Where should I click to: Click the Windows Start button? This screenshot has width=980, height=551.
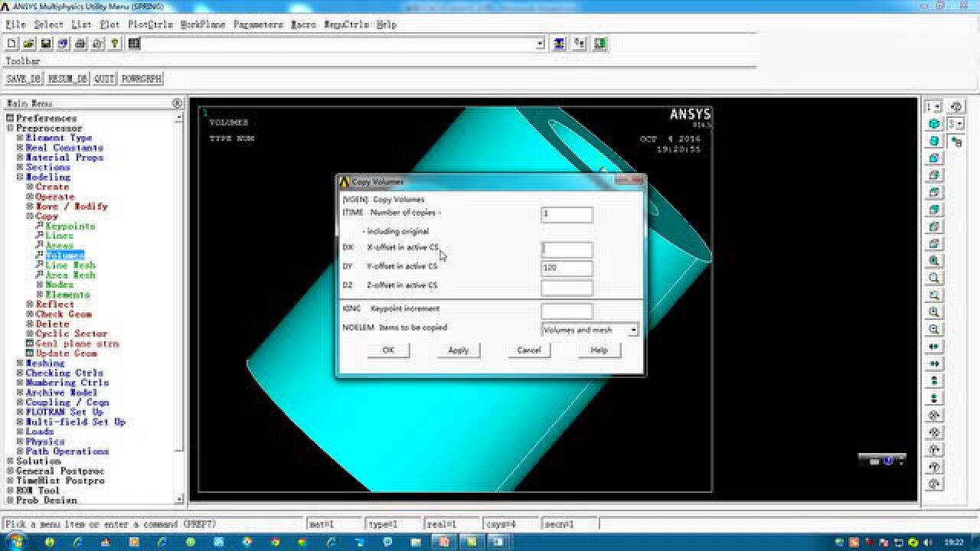point(15,542)
